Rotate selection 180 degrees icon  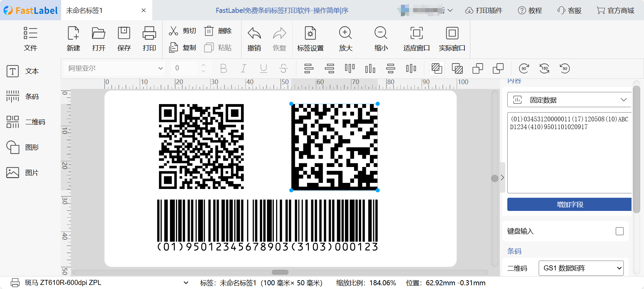coord(544,69)
